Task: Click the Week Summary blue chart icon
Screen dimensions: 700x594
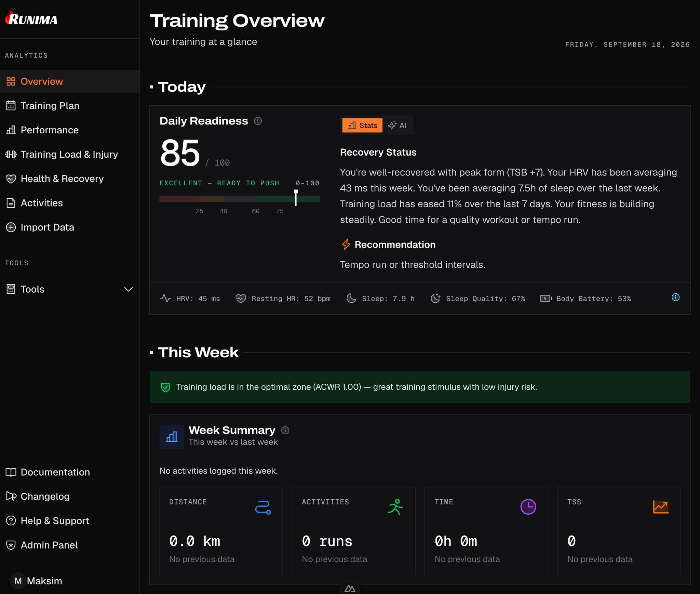Action: click(172, 437)
